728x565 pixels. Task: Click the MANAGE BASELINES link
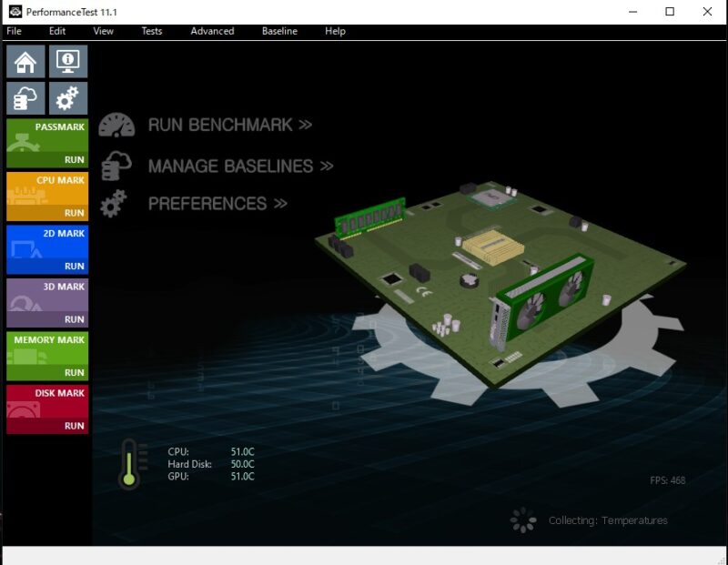pyautogui.click(x=241, y=166)
